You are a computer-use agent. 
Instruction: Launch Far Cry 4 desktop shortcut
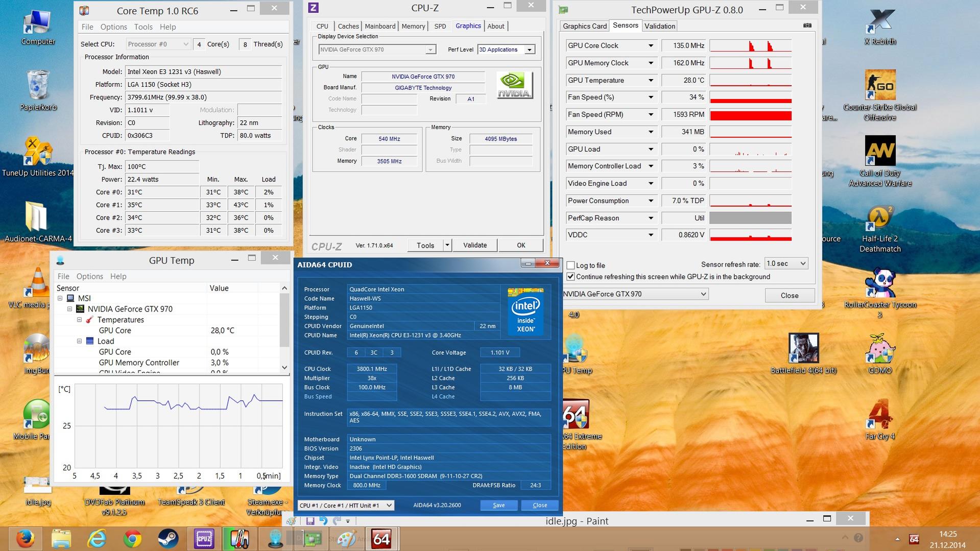click(880, 419)
